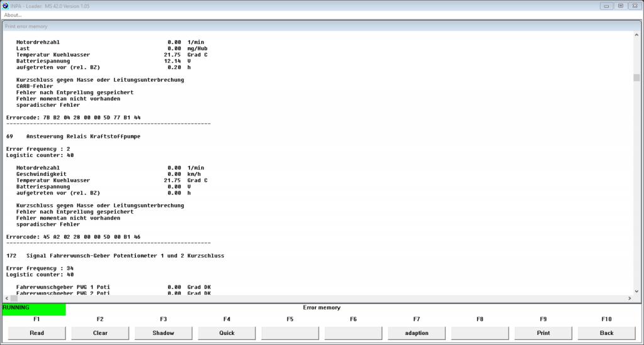Click the 'Geschwindigkeit 0.00 km/h' row
The width and height of the screenshot is (644, 345).
click(x=108, y=174)
